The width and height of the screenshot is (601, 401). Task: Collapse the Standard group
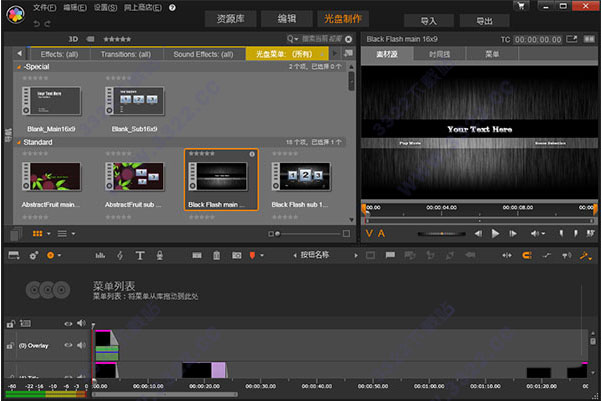tap(18, 142)
